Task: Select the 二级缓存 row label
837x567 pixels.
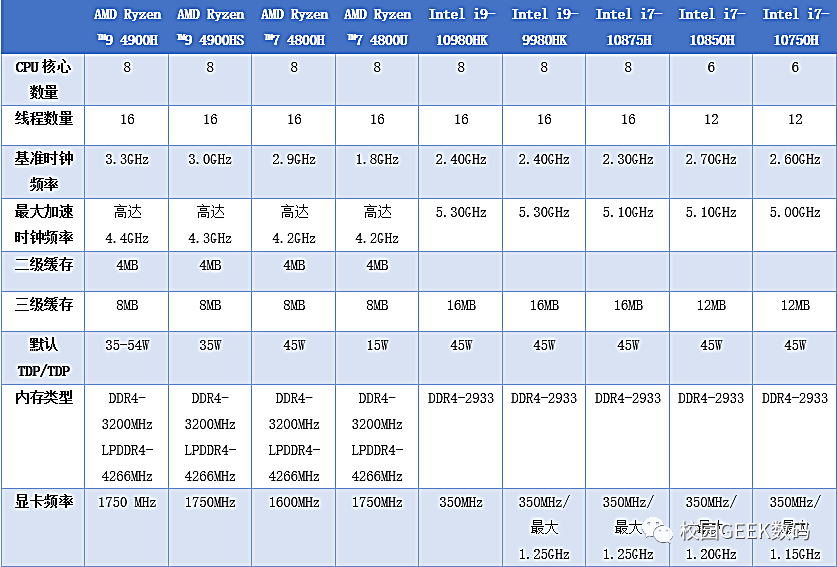Action: 43,271
